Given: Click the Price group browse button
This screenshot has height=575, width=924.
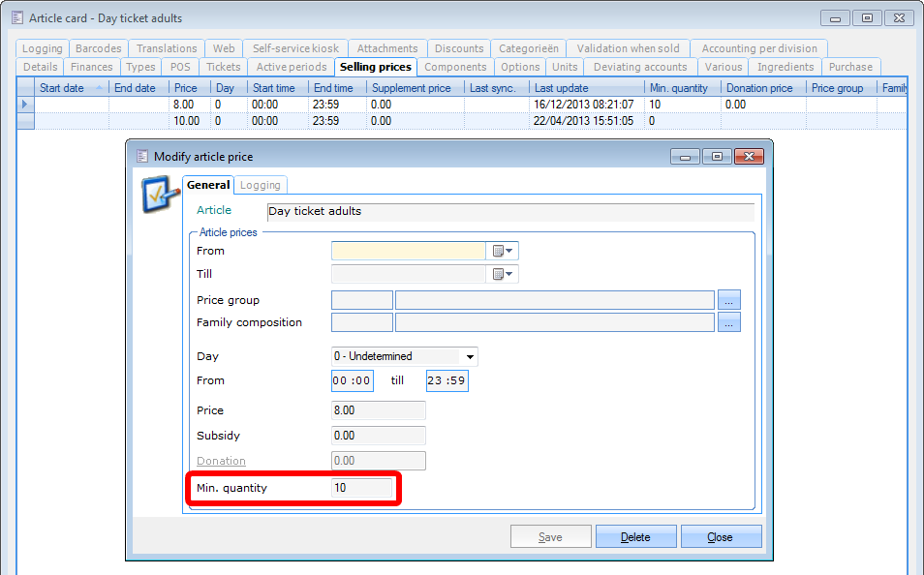Looking at the screenshot, I should coord(728,300).
